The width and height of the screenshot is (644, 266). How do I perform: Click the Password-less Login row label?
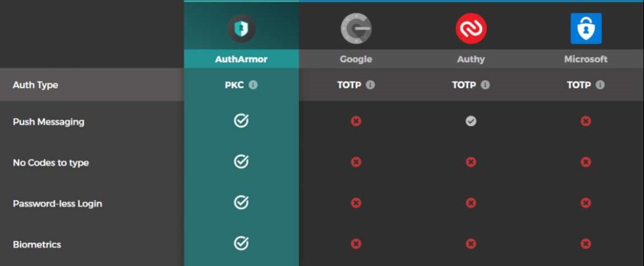click(x=57, y=203)
